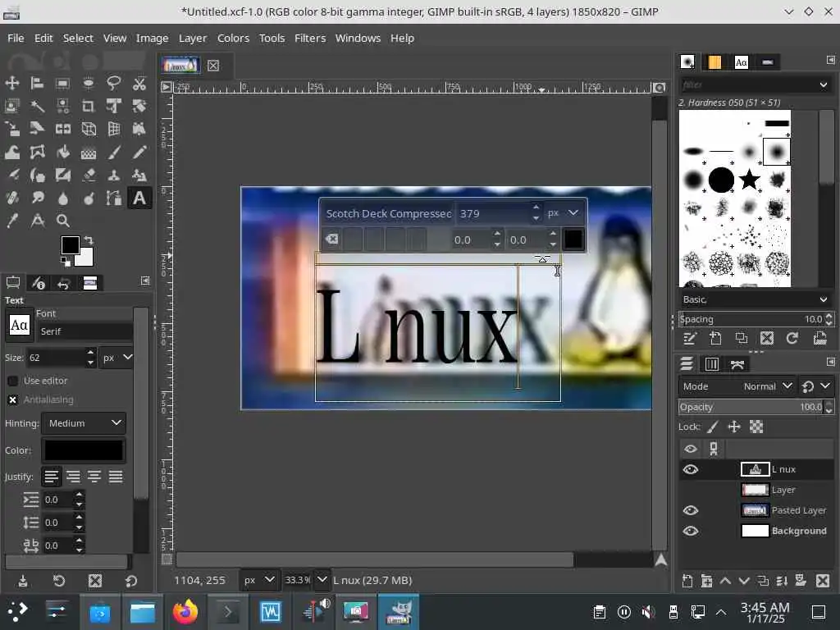
Task: Open on-canvas text size unit dropdown
Action: point(563,213)
